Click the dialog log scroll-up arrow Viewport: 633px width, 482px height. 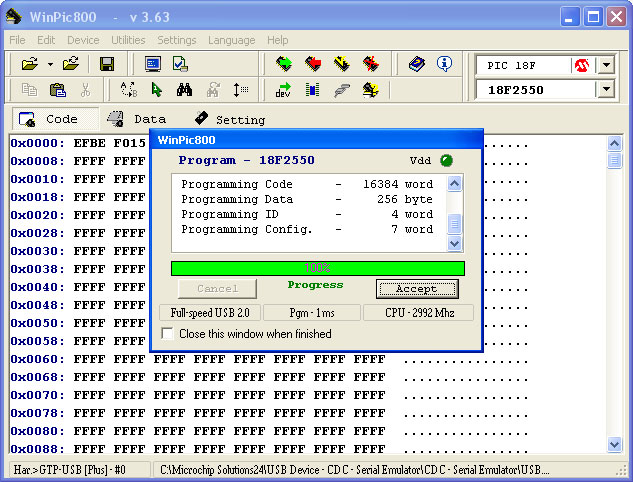455,184
